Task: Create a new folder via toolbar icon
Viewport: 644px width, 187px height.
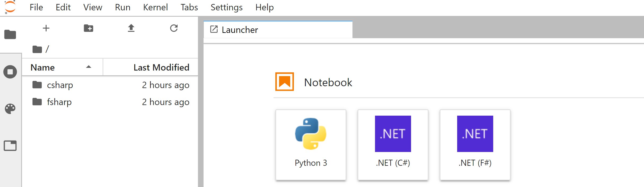Action: tap(89, 28)
